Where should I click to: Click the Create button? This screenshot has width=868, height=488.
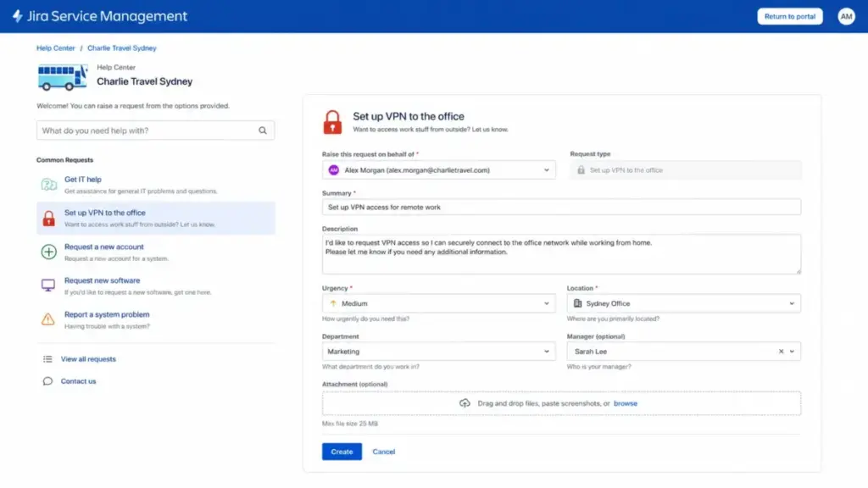click(342, 452)
